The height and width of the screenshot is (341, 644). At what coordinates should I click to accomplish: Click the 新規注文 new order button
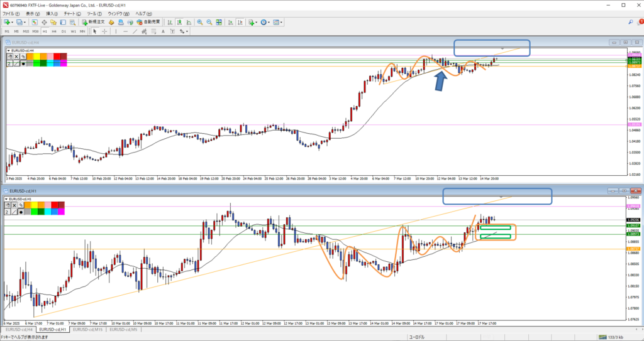[94, 22]
